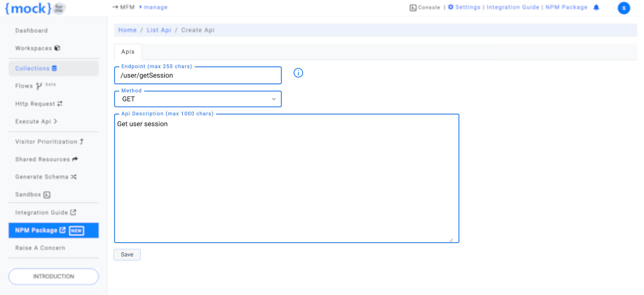Click the Flows branch icon

click(x=39, y=86)
